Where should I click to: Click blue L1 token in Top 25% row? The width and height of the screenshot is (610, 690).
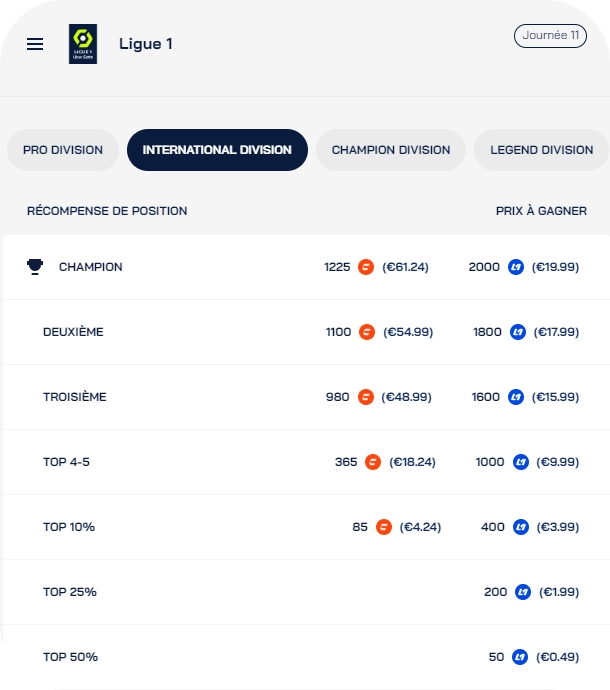pyautogui.click(x=523, y=592)
